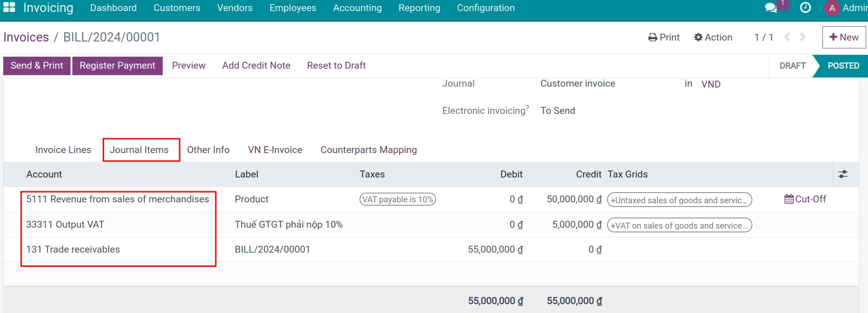The width and height of the screenshot is (868, 313).
Task: Select the 131 Trade receivables row
Action: point(73,249)
